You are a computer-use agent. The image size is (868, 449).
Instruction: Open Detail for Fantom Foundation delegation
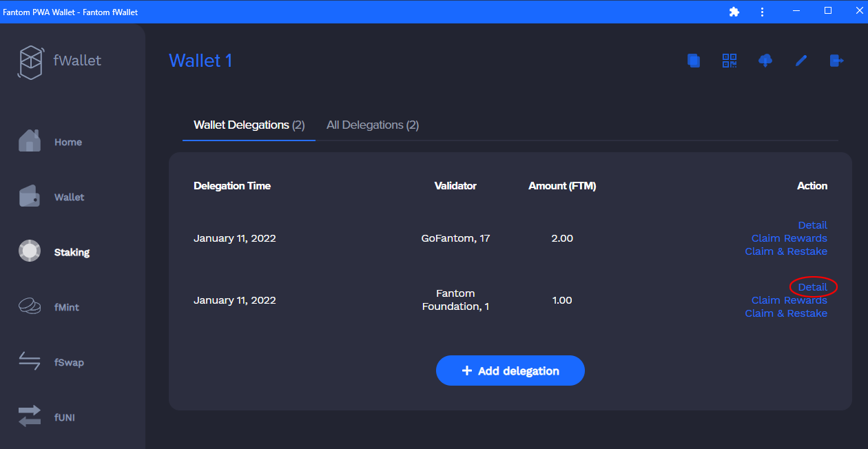tap(813, 287)
